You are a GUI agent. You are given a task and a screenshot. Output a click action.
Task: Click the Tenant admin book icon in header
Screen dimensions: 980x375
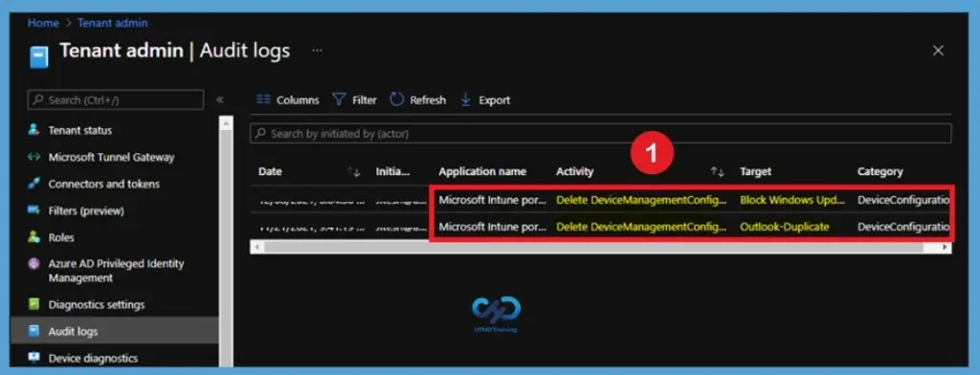[38, 56]
